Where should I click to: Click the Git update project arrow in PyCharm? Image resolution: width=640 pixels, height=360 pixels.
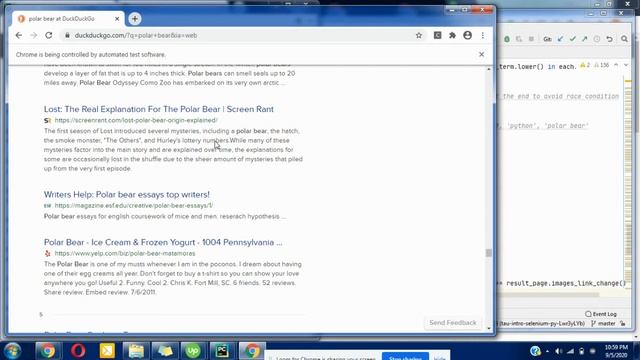click(560, 39)
